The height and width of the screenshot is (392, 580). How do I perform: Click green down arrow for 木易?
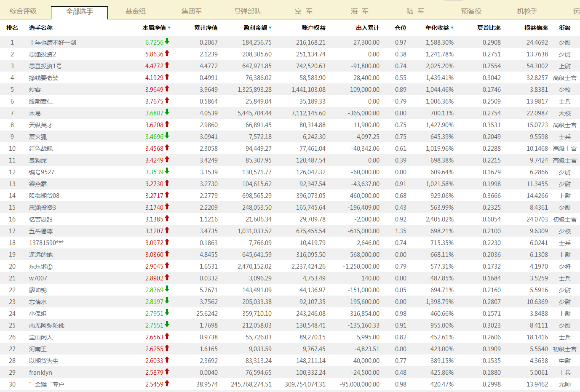(x=167, y=112)
